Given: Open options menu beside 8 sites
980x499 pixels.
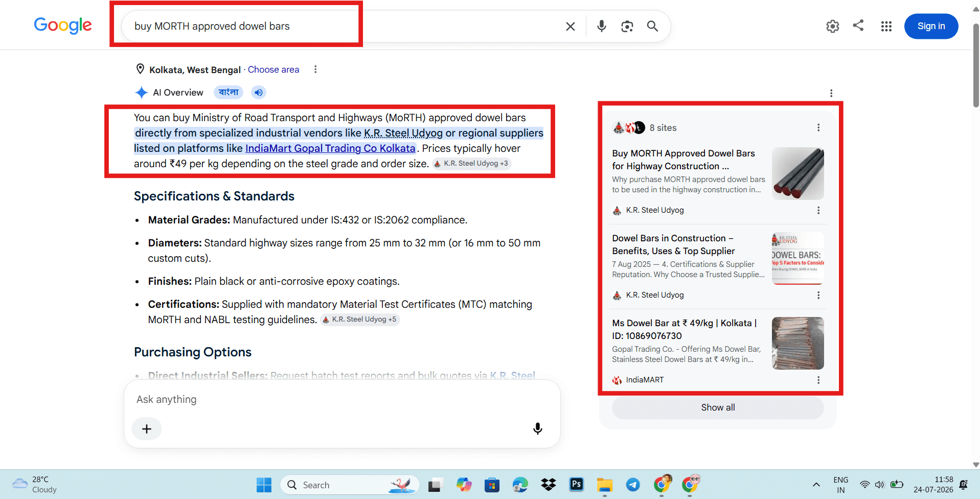Looking at the screenshot, I should coord(818,127).
